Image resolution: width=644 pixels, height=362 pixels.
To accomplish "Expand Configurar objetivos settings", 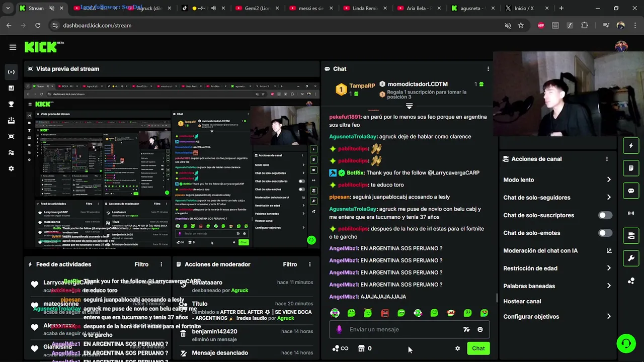I will (557, 317).
